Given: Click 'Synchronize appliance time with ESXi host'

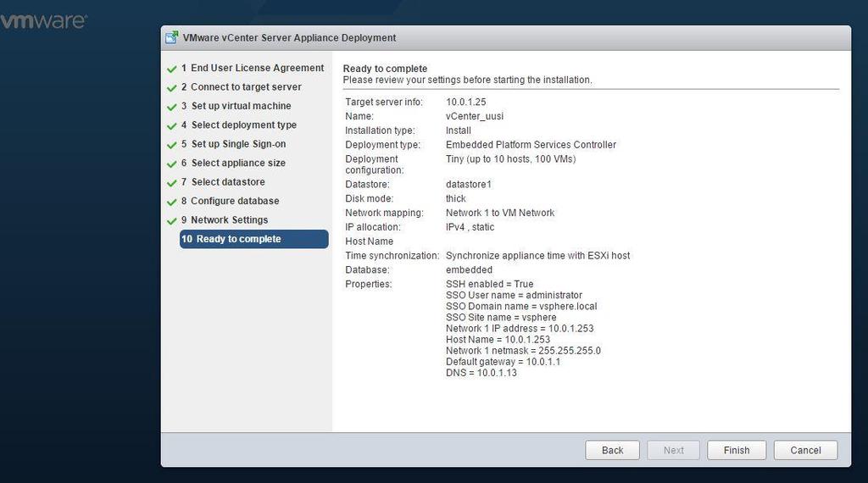Looking at the screenshot, I should click(x=537, y=256).
